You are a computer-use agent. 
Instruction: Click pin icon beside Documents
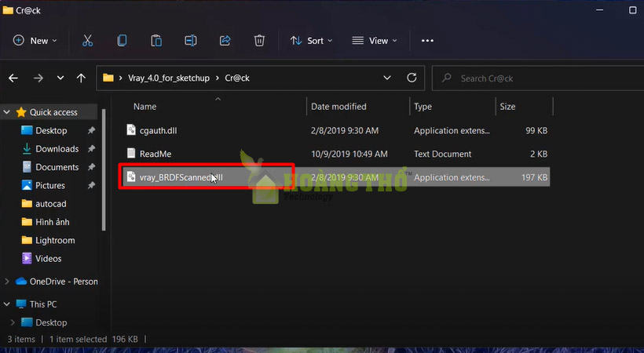pyautogui.click(x=91, y=167)
